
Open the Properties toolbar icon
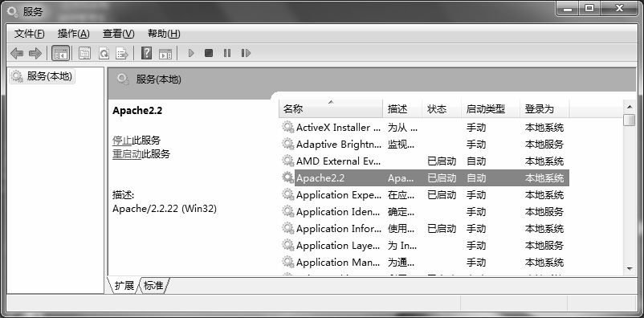[x=85, y=54]
